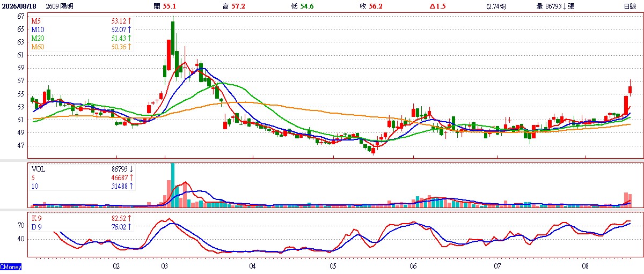The width and height of the screenshot is (644, 274).
Task: Click the 06 month marker on the axis
Action: click(x=413, y=265)
